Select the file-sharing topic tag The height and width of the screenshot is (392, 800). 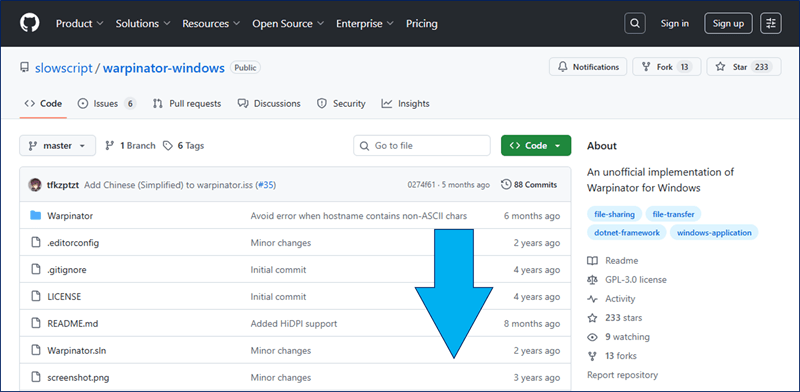click(x=614, y=214)
